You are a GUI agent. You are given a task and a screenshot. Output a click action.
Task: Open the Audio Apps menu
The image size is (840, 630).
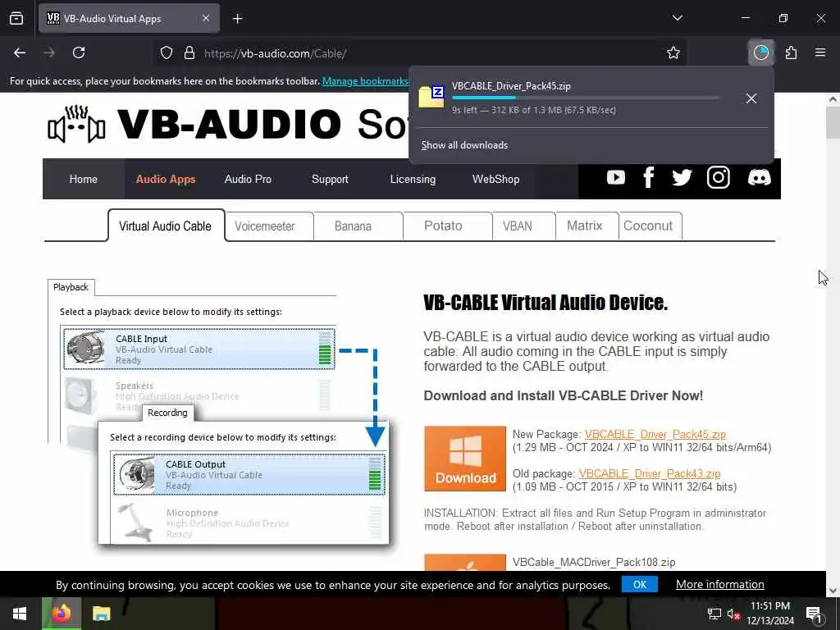[x=166, y=180]
